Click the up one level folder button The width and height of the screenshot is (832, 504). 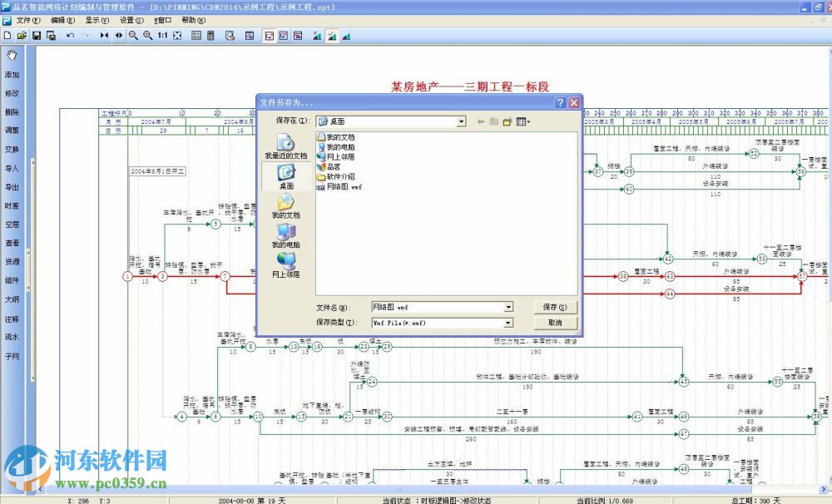(493, 120)
